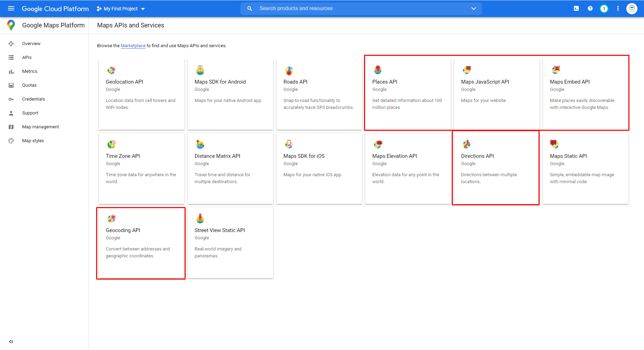Screen dimensions: 644x350
Task: Click the user account avatar
Action: pos(632,8)
